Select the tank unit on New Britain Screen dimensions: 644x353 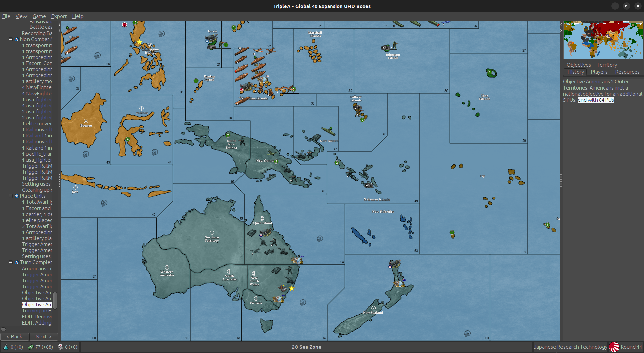(x=316, y=138)
